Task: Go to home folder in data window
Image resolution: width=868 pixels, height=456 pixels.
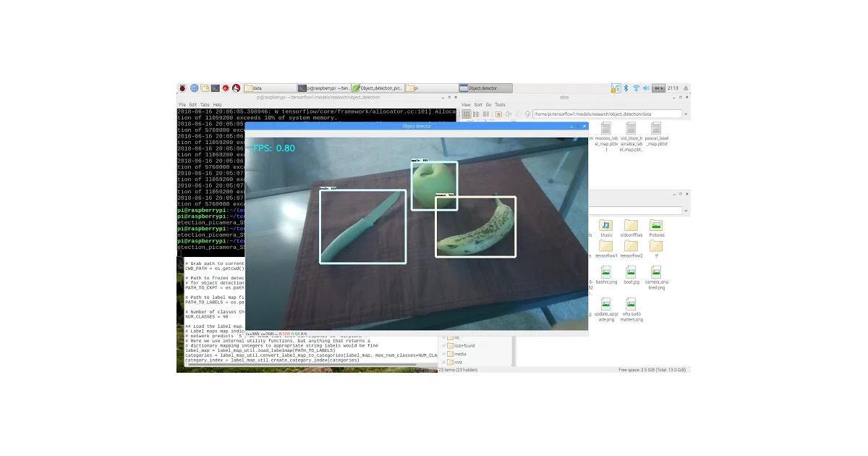Action: (498, 114)
